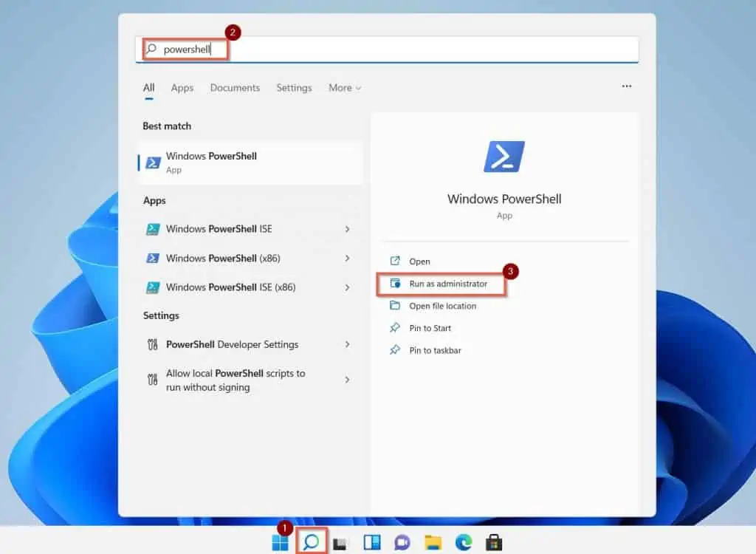
Task: Open Microsoft Edge from the taskbar
Action: coord(463,541)
